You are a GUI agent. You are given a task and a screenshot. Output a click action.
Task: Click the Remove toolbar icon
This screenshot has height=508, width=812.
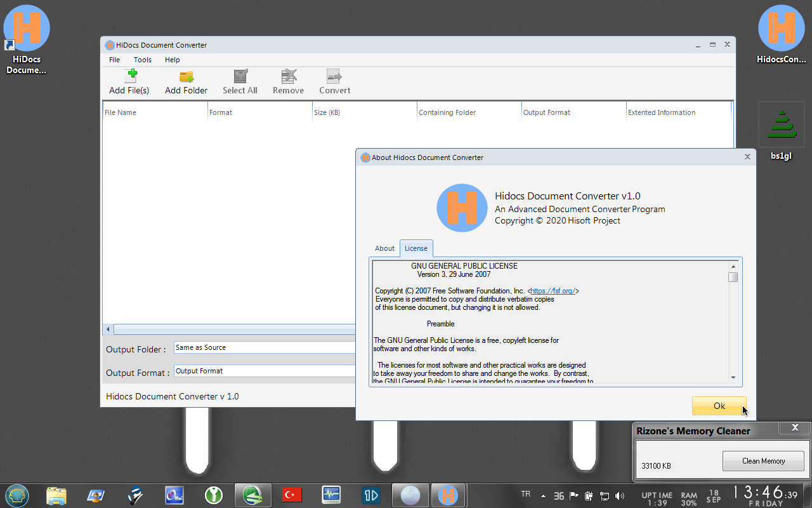point(289,76)
